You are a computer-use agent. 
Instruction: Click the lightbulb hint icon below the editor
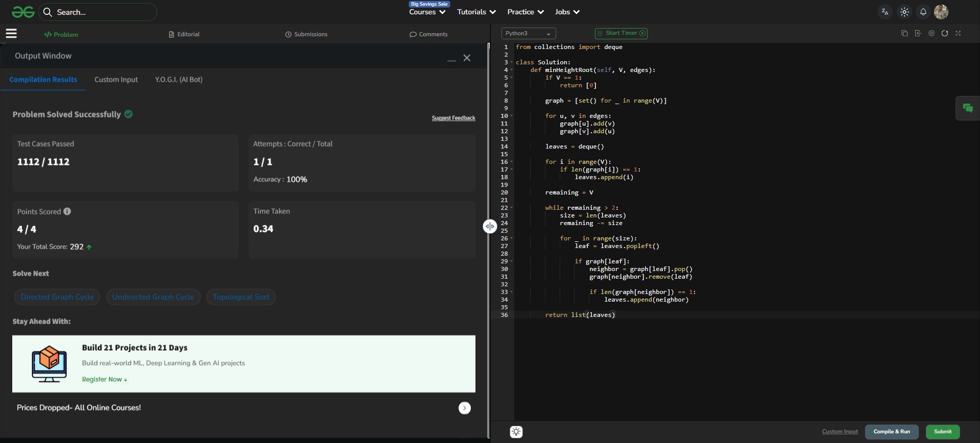[516, 432]
